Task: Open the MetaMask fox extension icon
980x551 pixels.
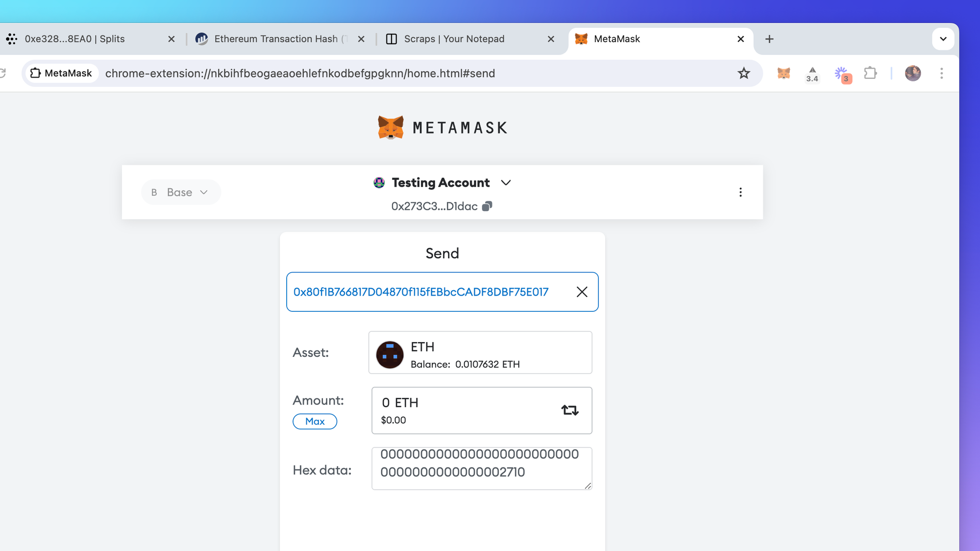Action: (784, 74)
